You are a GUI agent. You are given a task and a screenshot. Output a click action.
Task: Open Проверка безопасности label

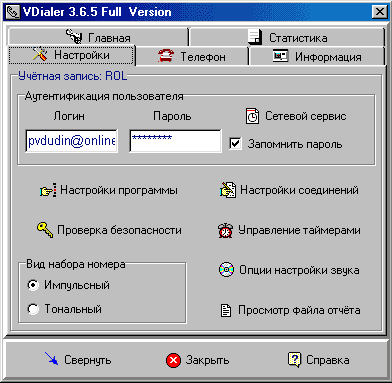(119, 230)
